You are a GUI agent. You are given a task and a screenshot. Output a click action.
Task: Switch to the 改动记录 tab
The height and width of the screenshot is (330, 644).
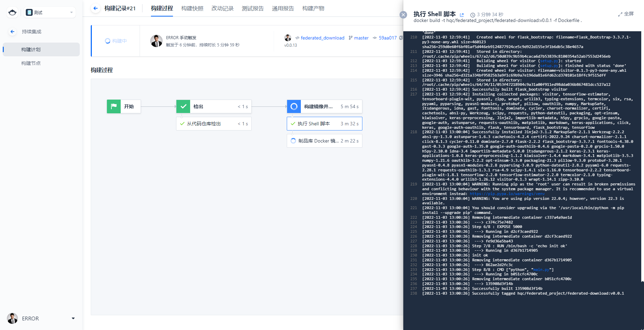[x=222, y=8]
